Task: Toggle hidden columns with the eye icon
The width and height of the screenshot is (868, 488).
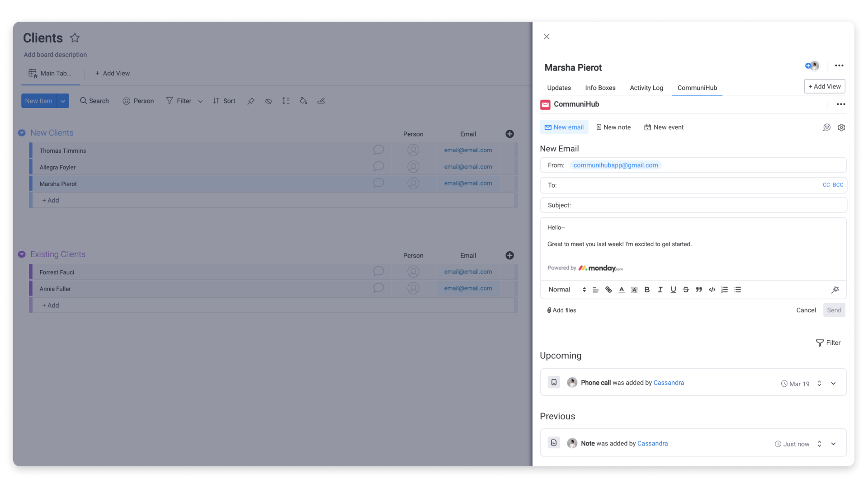Action: point(269,101)
